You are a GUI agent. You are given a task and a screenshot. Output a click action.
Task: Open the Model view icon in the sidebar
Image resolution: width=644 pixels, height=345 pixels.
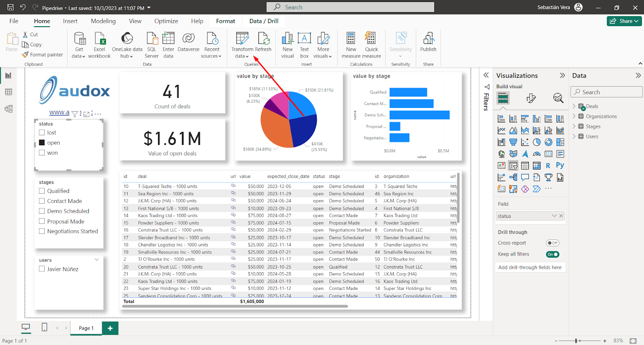click(8, 109)
